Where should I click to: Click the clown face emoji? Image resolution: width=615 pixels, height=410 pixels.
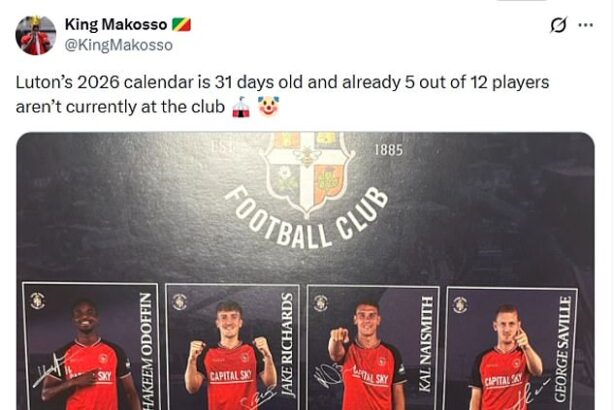268,105
